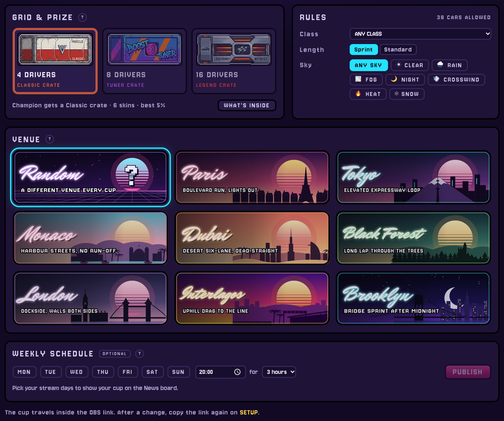Viewport: 504px width, 421px height.
Task: Select the Legend crate image
Action: pyautogui.click(x=234, y=49)
